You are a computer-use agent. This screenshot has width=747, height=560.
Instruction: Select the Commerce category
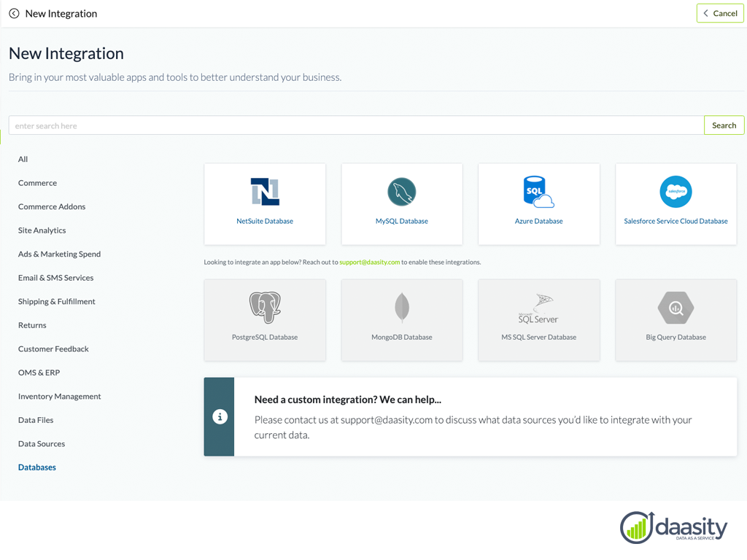38,183
